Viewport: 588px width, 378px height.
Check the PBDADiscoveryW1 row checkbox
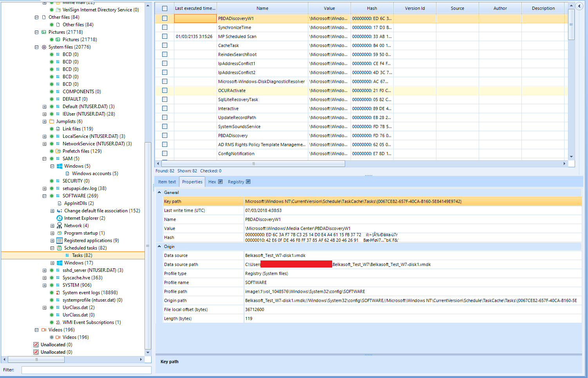coord(165,18)
